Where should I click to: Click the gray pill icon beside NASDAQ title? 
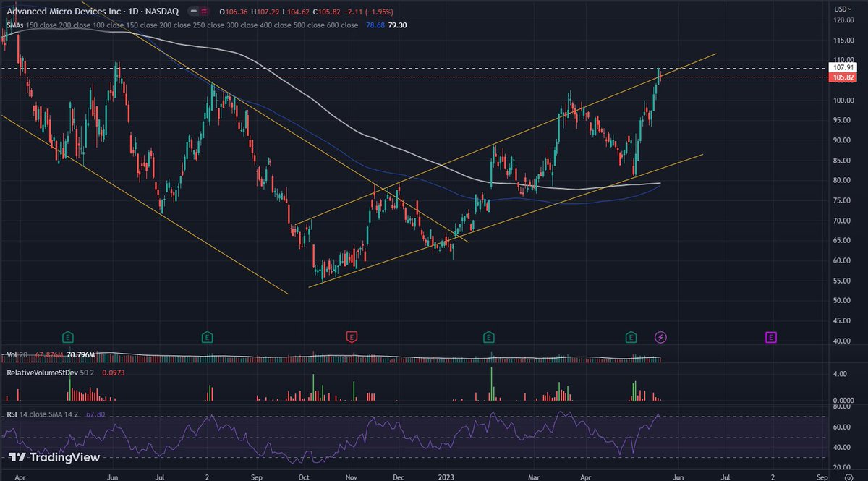pos(195,12)
